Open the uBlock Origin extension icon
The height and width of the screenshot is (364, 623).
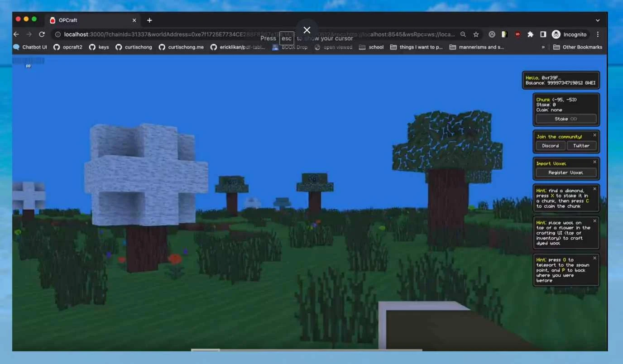point(518,34)
